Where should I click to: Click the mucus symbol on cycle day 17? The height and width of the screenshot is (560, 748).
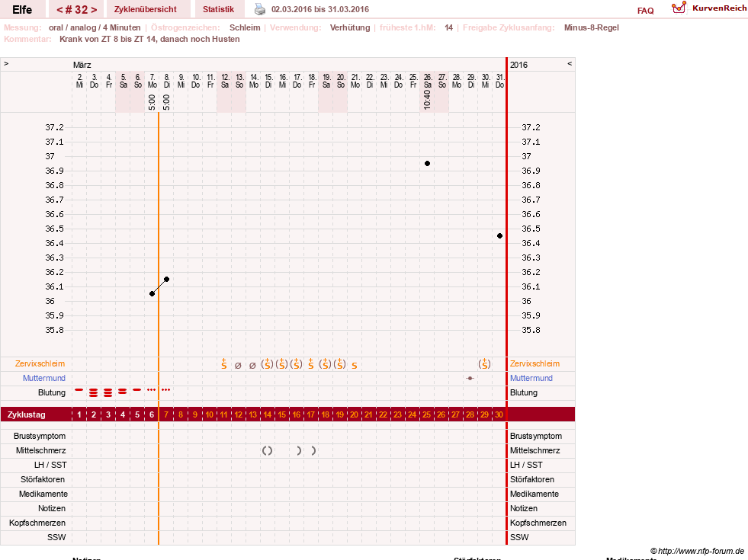coord(310,364)
